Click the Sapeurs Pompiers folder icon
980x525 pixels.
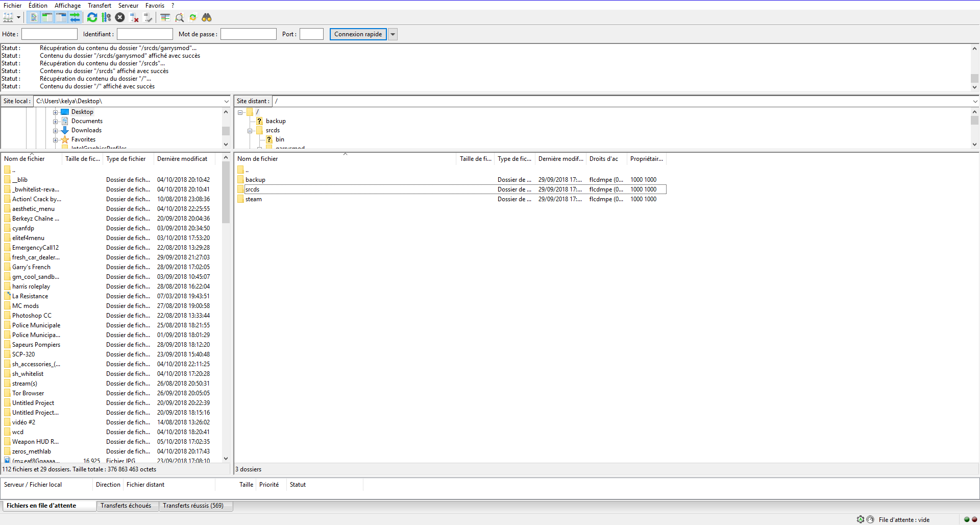7,345
